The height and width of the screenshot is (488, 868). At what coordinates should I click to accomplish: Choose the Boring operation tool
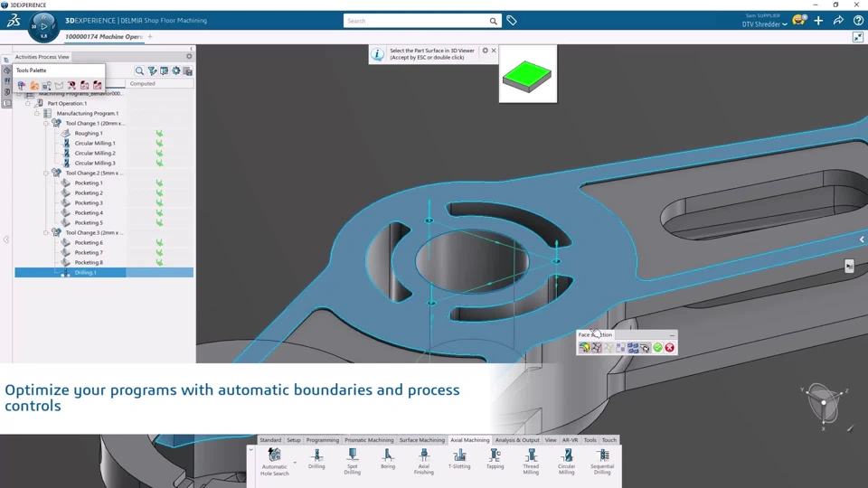(x=388, y=459)
